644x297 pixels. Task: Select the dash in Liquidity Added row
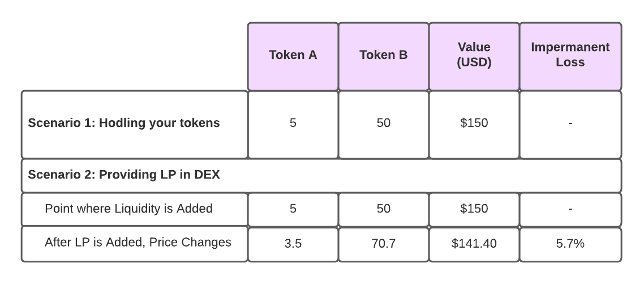point(570,210)
